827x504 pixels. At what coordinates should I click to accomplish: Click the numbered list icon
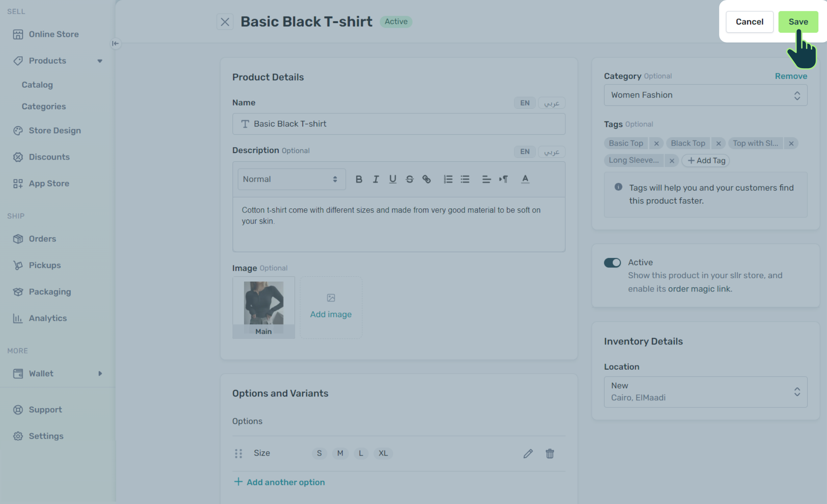[448, 179]
